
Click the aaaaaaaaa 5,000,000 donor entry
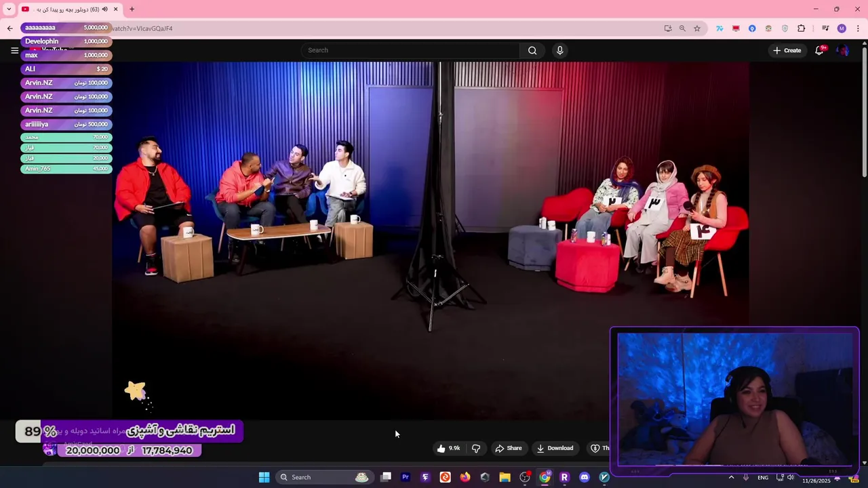(x=66, y=27)
